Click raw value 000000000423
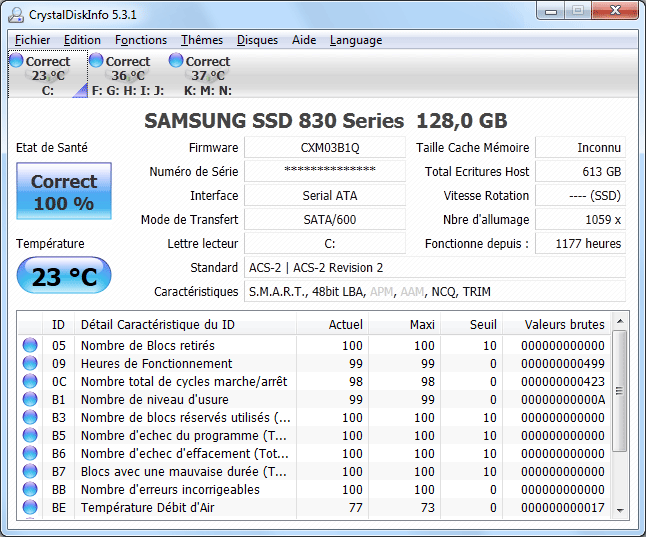The height and width of the screenshot is (537, 646). (x=563, y=381)
